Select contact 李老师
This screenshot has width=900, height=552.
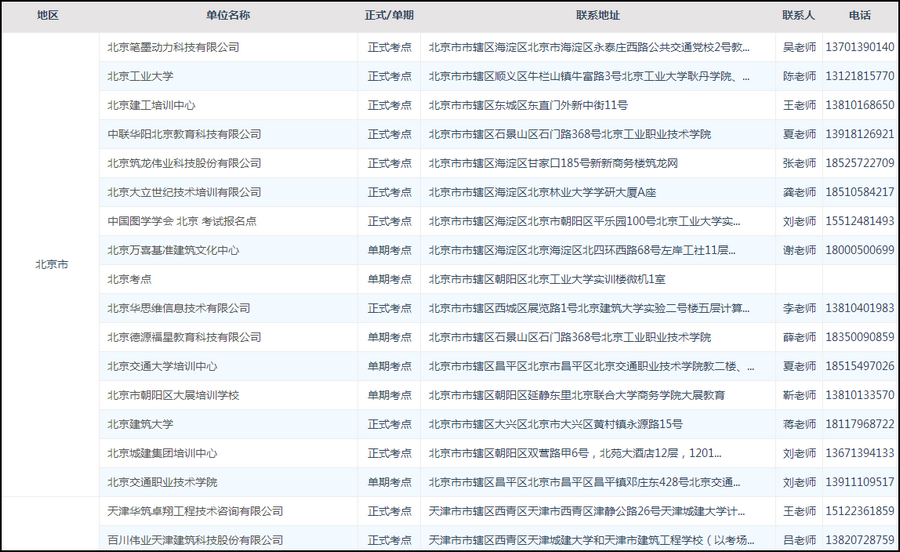(x=800, y=308)
